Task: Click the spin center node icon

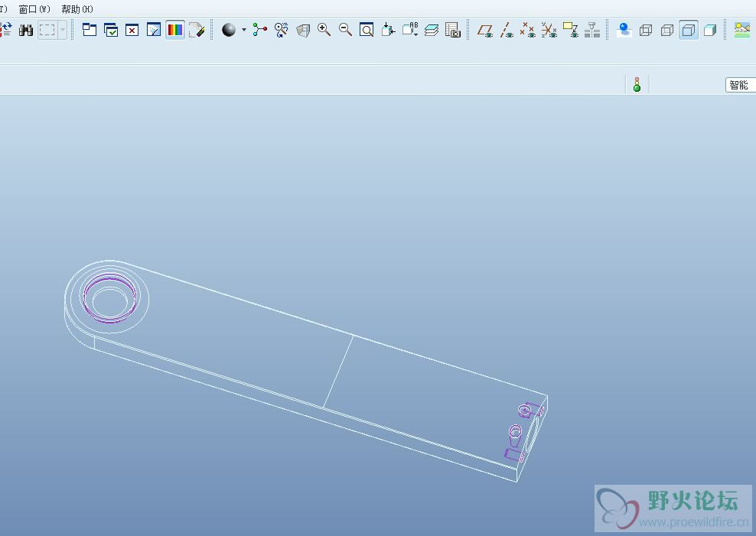Action: [260, 31]
